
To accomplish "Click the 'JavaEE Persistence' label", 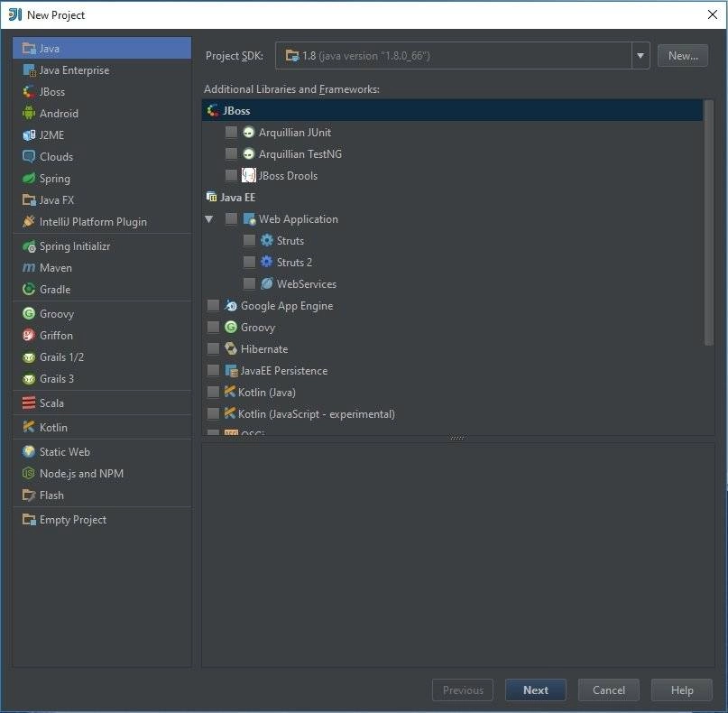I will 283,371.
